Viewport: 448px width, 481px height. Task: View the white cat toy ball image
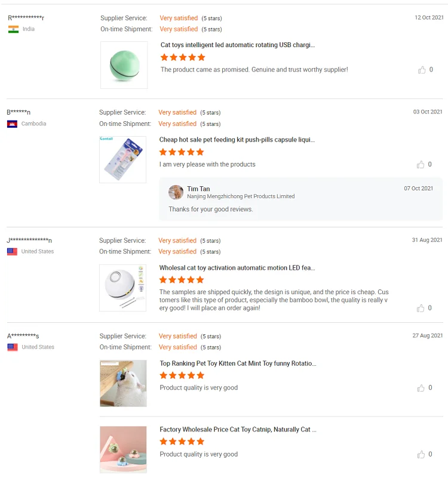pyautogui.click(x=122, y=288)
